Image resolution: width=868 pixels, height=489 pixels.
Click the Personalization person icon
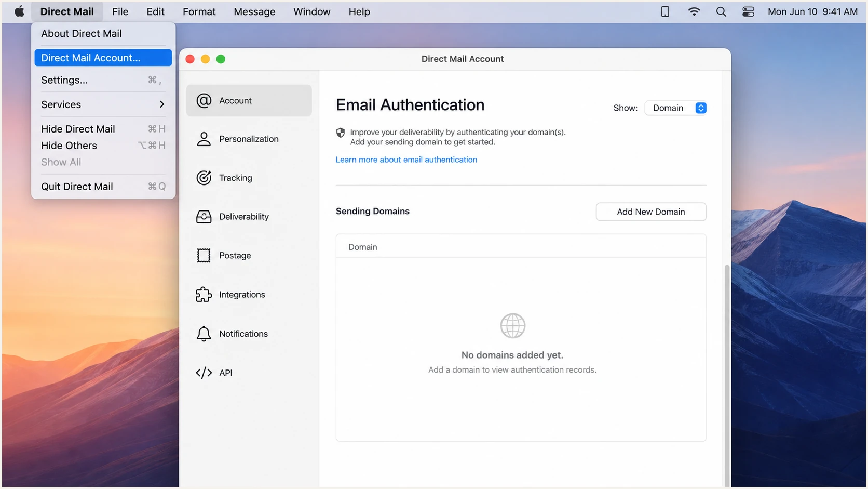[204, 139]
